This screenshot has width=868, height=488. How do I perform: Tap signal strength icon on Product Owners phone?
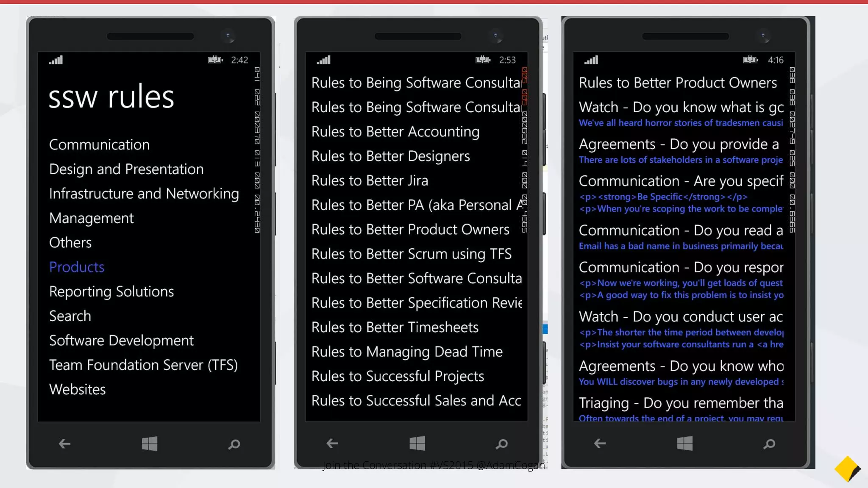click(x=591, y=60)
